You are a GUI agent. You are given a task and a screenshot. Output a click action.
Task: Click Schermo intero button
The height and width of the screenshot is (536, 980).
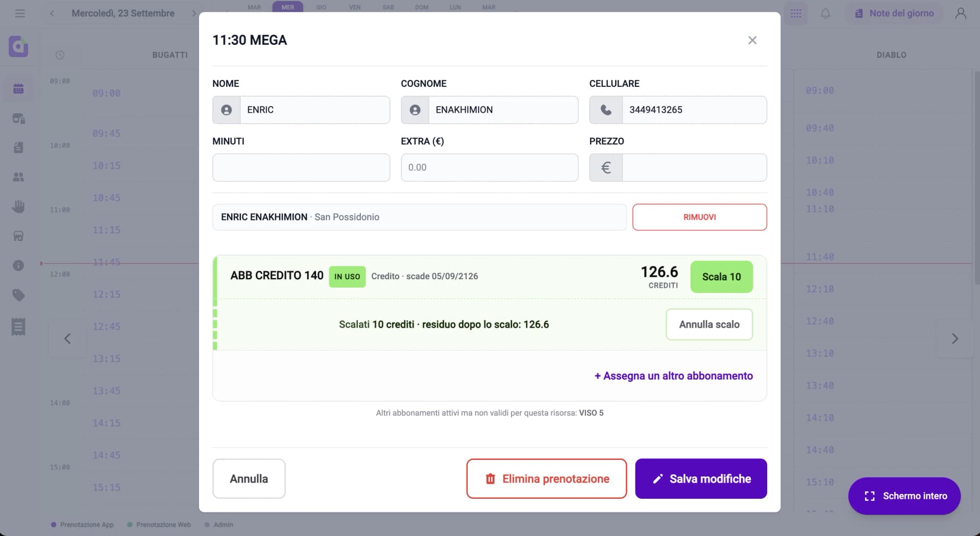pos(904,496)
